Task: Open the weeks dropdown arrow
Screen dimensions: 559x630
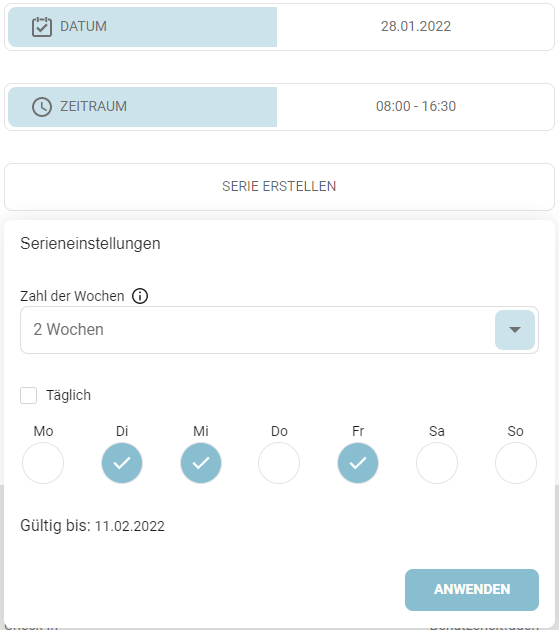Action: 515,330
